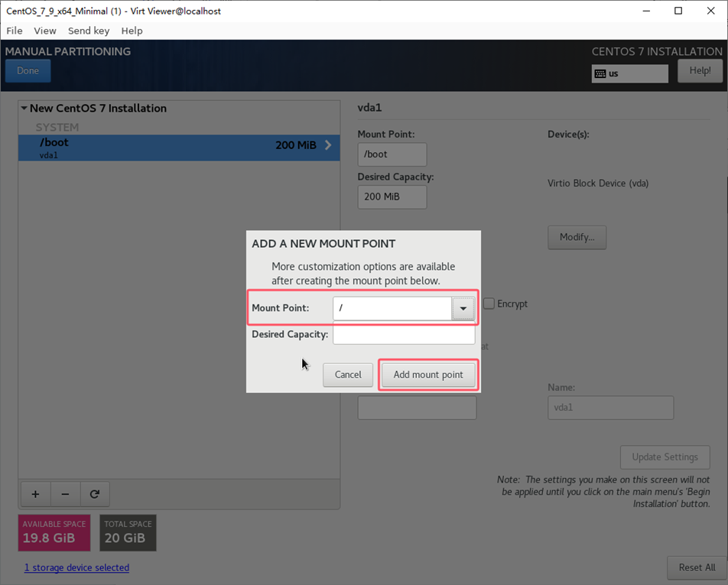Image resolution: width=728 pixels, height=585 pixels.
Task: Toggle the Encrypt checkbox
Action: (x=489, y=304)
